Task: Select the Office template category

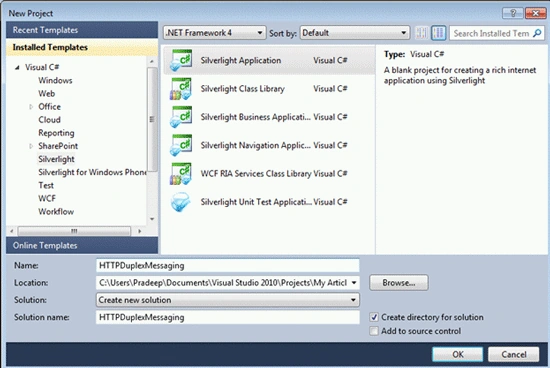Action: pyautogui.click(x=49, y=107)
